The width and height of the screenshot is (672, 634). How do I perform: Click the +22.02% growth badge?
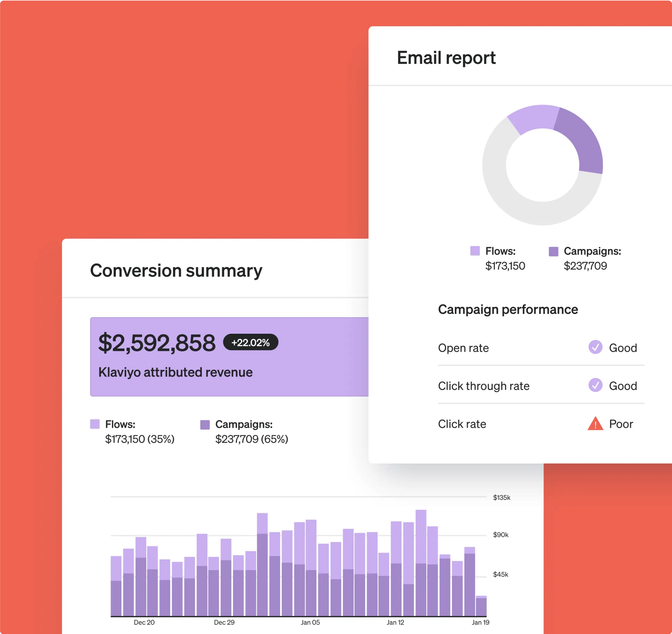[x=250, y=342]
